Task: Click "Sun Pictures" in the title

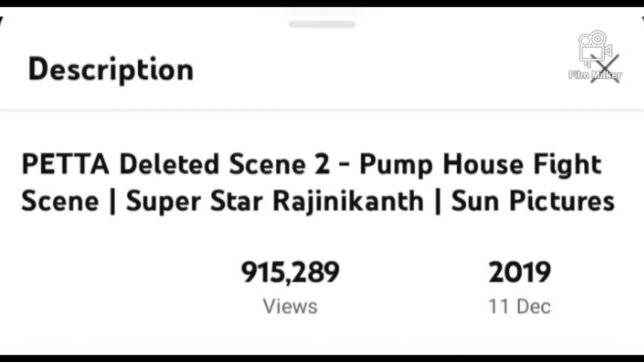Action: pos(533,202)
